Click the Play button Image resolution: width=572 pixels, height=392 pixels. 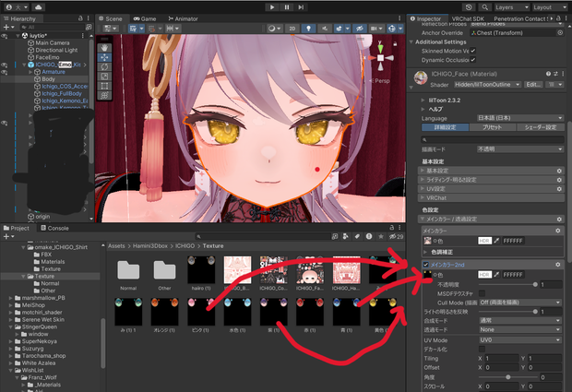click(272, 7)
